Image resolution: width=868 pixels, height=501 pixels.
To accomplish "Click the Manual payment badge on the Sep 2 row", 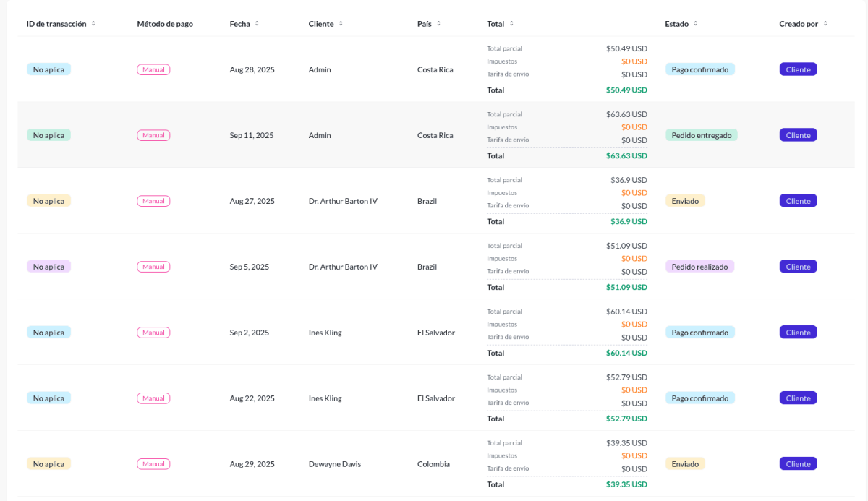I will 153,332.
